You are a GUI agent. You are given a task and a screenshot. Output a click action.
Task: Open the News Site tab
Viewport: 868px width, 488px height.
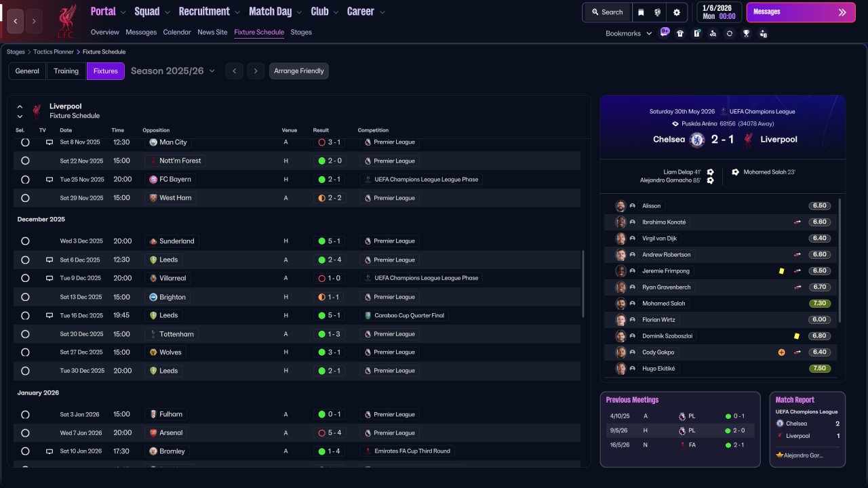212,32
